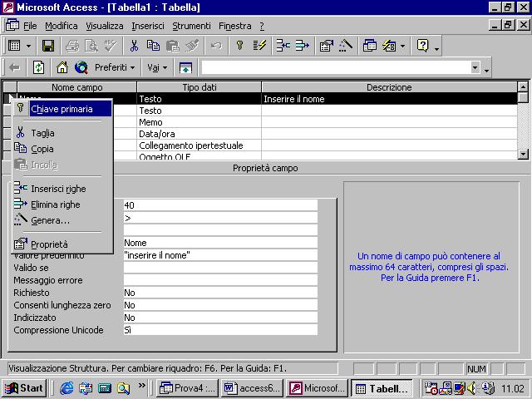Click the Show Only Web Toolbar icon
Viewport: 532px width, 399px height.
point(185,68)
